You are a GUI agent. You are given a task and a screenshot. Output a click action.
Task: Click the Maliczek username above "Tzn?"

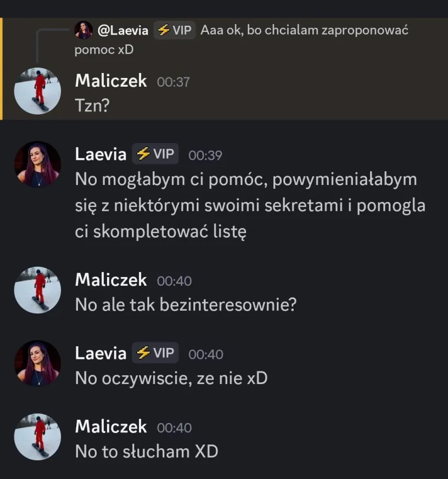point(111,81)
